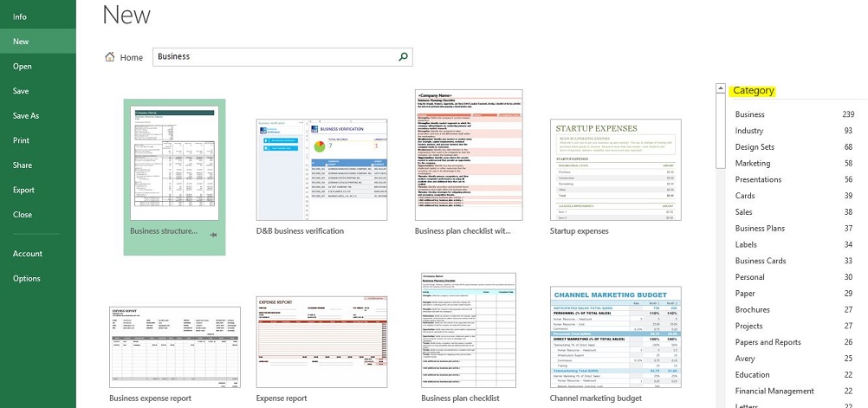This screenshot has height=408, width=868.
Task: Click the Home link beside search
Action: tap(131, 57)
